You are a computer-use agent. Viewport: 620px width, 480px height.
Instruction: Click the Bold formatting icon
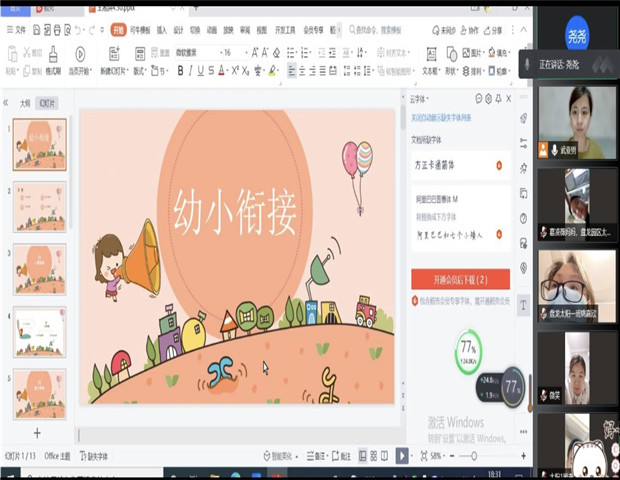(x=180, y=71)
